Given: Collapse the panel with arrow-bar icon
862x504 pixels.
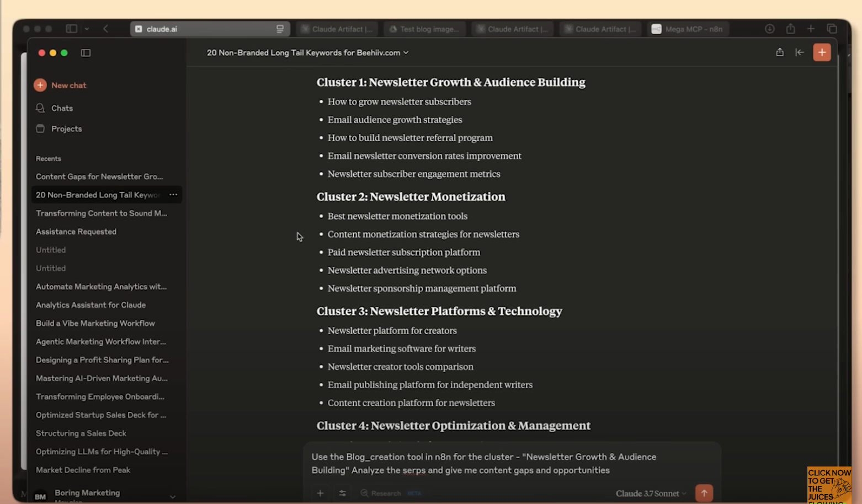Looking at the screenshot, I should 799,52.
